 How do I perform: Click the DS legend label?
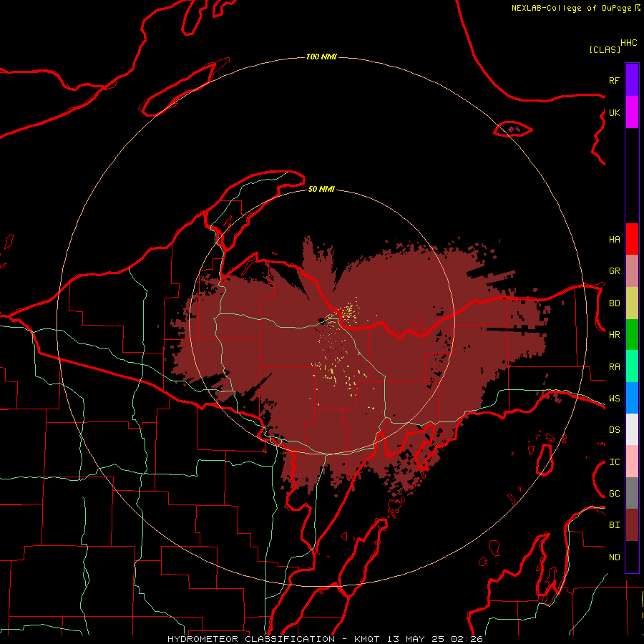click(615, 430)
